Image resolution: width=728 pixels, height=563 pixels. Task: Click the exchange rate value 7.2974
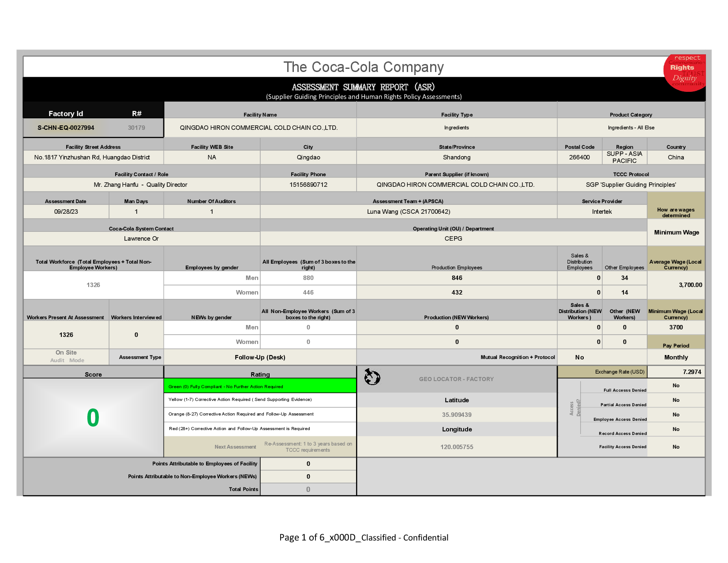pos(691,372)
